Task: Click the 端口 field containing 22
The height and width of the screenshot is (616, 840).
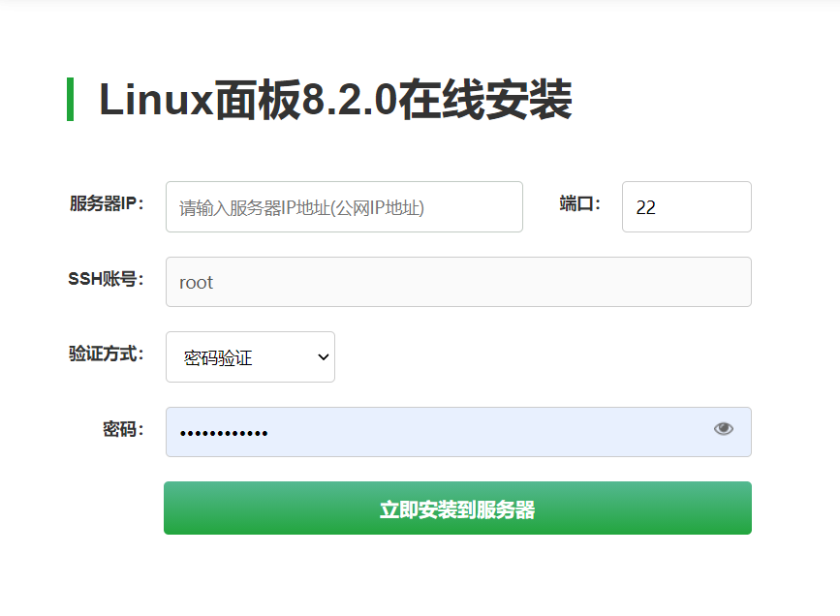Action: tap(686, 207)
